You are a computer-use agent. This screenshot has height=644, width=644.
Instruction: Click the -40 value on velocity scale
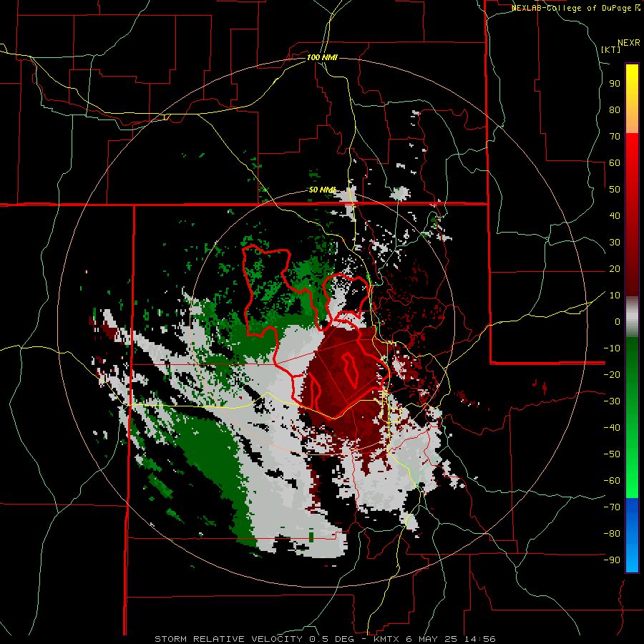(612, 428)
